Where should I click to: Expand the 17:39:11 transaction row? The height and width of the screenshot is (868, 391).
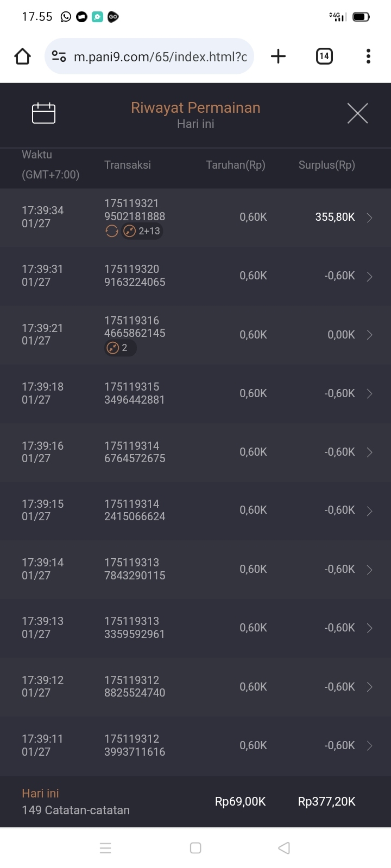click(x=369, y=746)
